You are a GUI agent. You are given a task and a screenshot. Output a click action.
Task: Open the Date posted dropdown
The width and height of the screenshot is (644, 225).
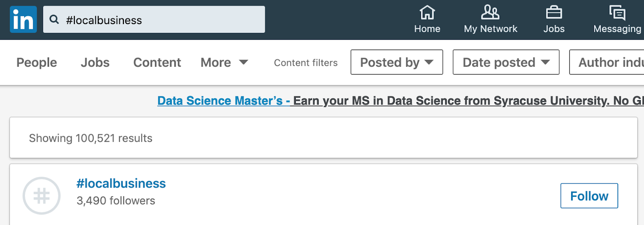tap(506, 62)
